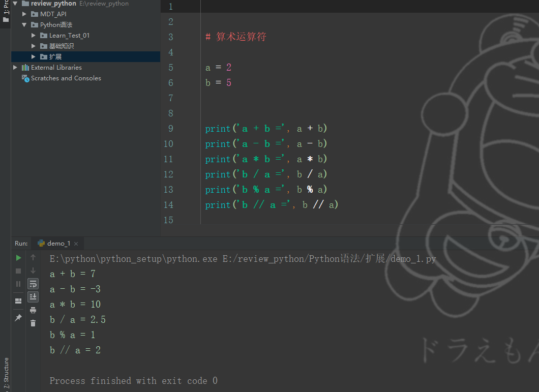Click the up arrow in Run toolbar
539x392 pixels.
[33, 257]
